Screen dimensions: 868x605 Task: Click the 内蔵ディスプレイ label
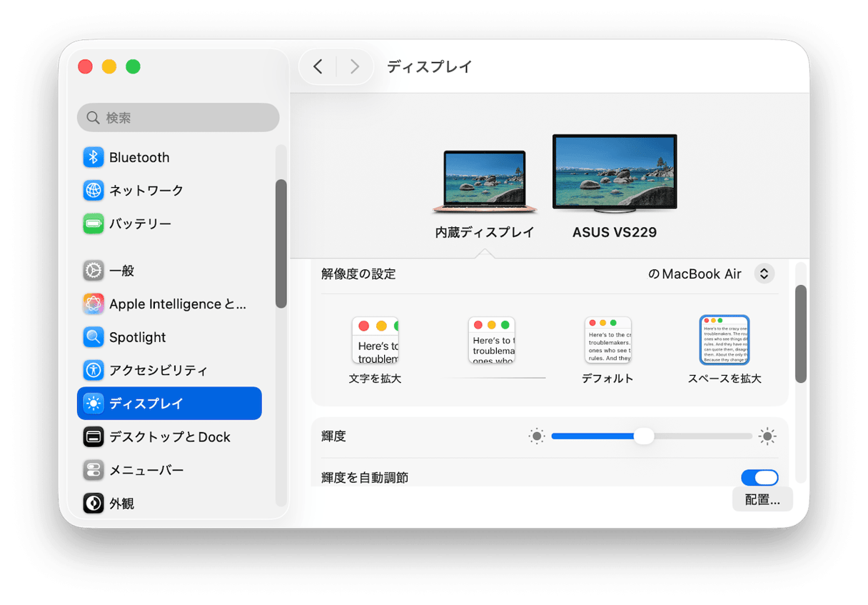pos(485,232)
